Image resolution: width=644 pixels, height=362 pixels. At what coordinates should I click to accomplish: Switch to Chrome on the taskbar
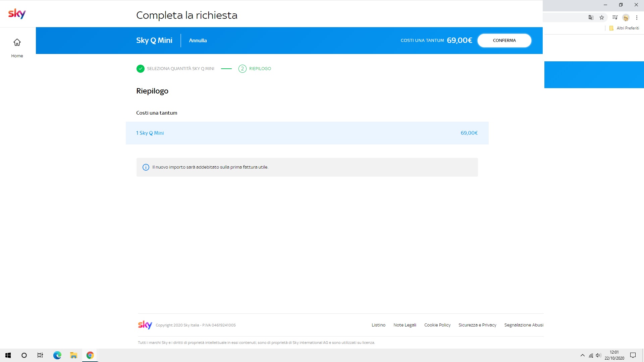click(90, 355)
